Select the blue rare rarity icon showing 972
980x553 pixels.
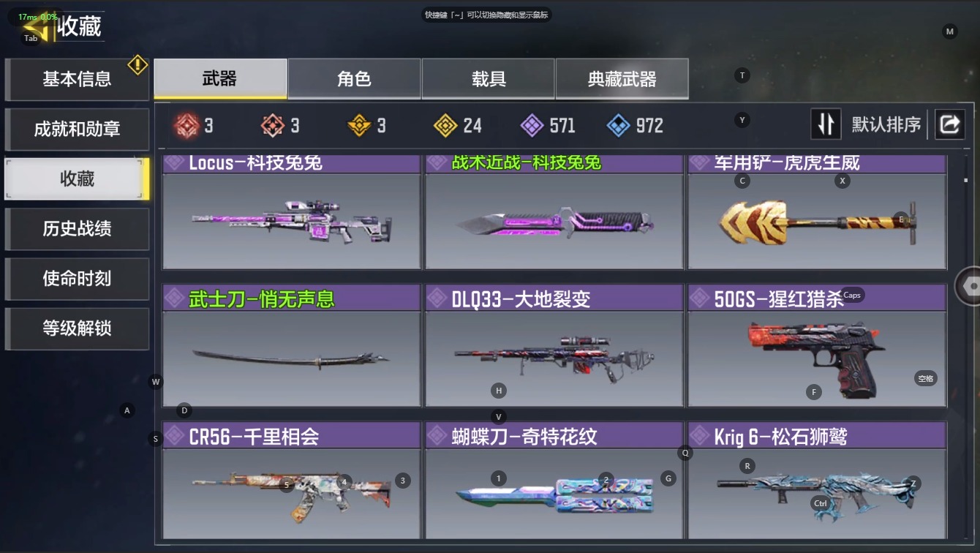point(618,126)
